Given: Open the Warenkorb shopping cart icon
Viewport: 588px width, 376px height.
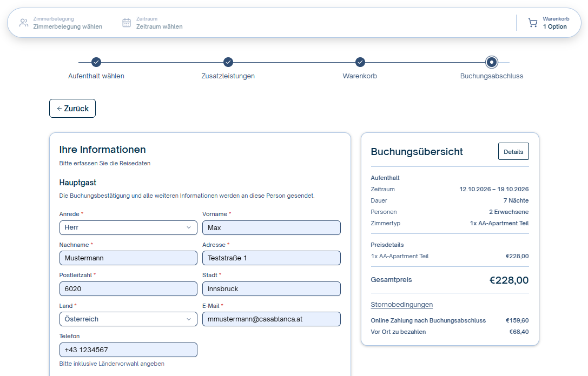Looking at the screenshot, I should [532, 23].
